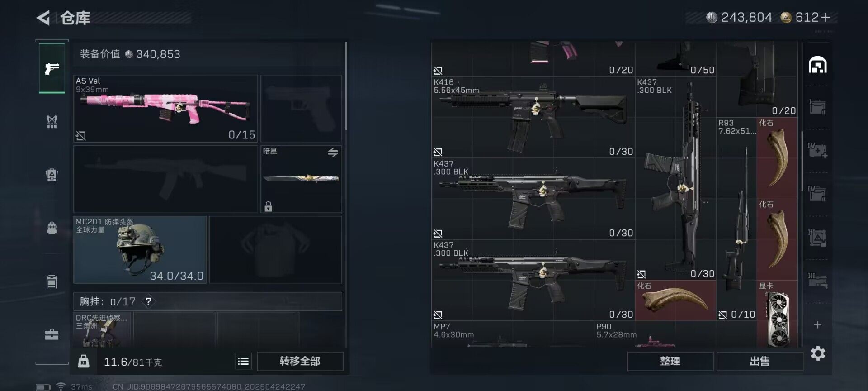868x391 pixels.
Task: Select the MC201 防弹头盔 helmet slot
Action: coord(140,250)
